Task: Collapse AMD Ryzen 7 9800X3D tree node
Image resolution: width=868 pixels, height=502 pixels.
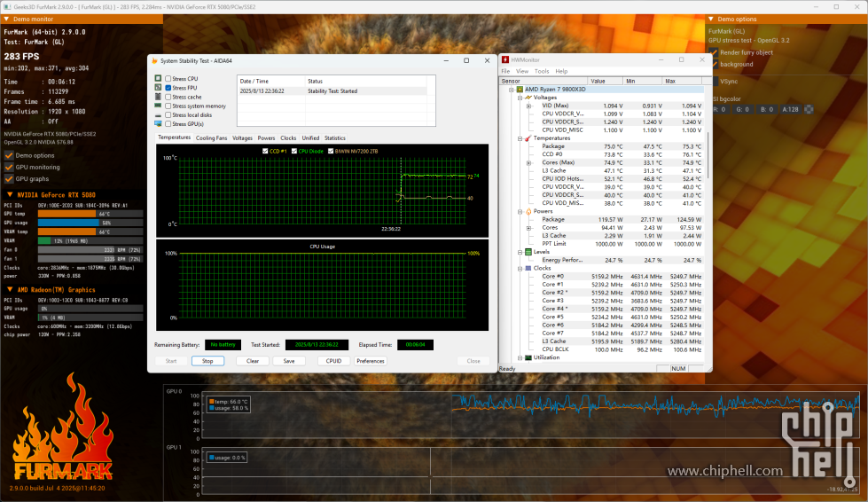Action: click(x=512, y=89)
